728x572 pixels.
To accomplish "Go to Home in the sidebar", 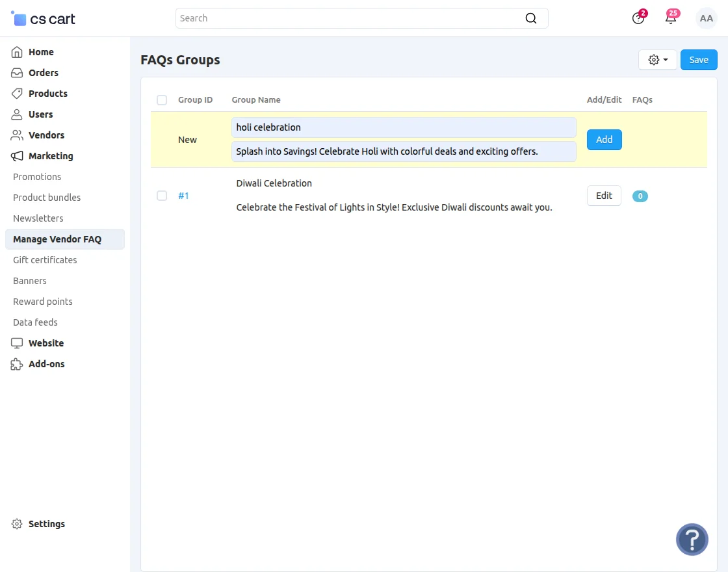I will (x=41, y=52).
